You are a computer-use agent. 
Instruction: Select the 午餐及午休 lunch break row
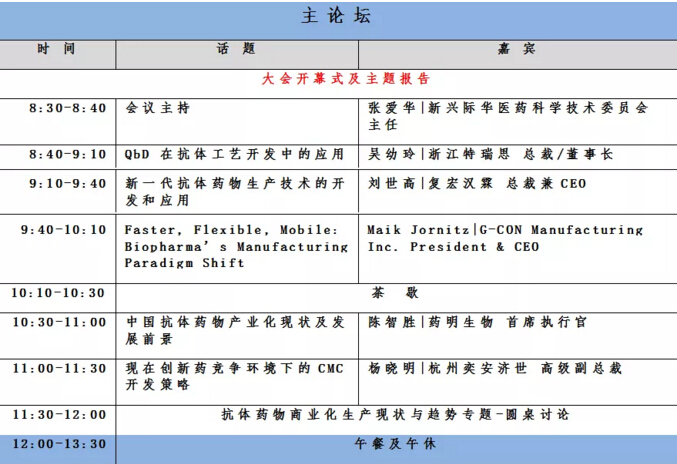[395, 443]
